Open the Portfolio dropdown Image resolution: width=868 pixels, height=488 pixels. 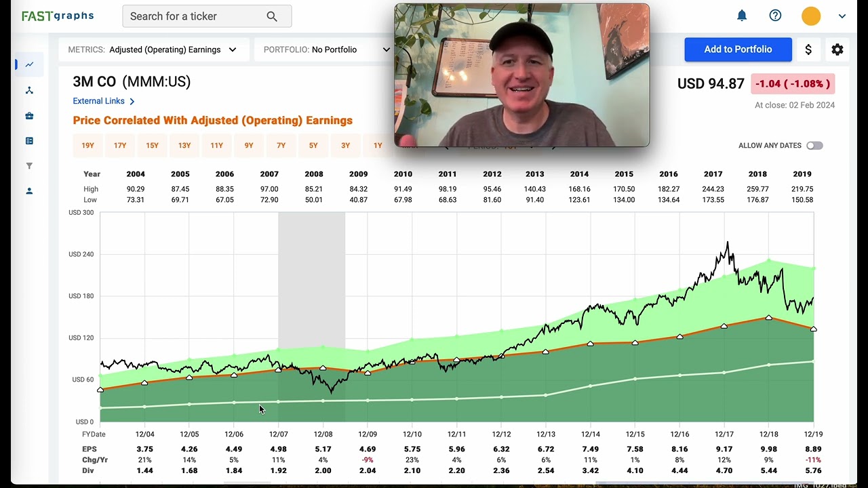[327, 49]
